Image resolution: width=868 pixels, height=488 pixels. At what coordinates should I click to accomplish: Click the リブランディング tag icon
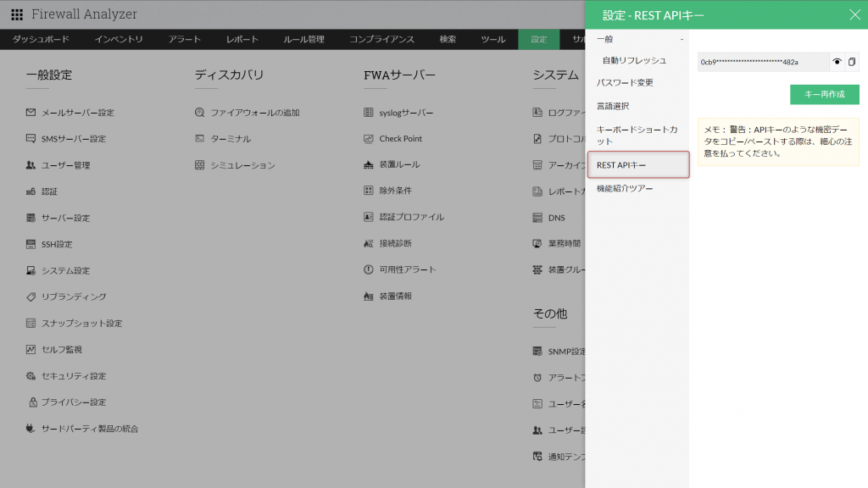click(x=31, y=297)
